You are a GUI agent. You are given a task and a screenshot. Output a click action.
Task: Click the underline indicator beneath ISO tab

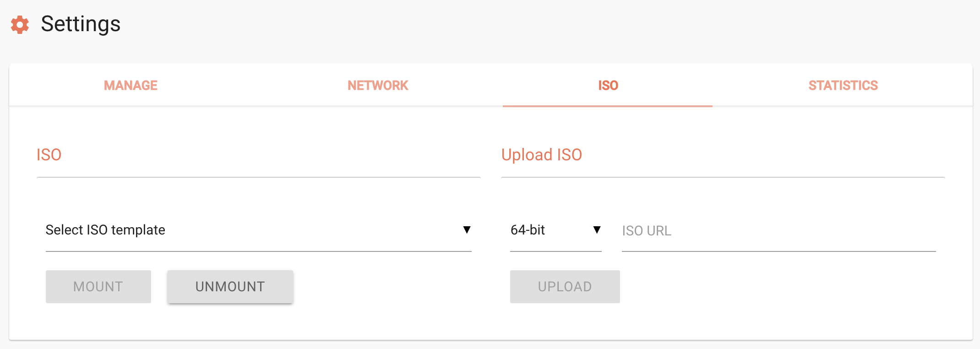coord(607,106)
